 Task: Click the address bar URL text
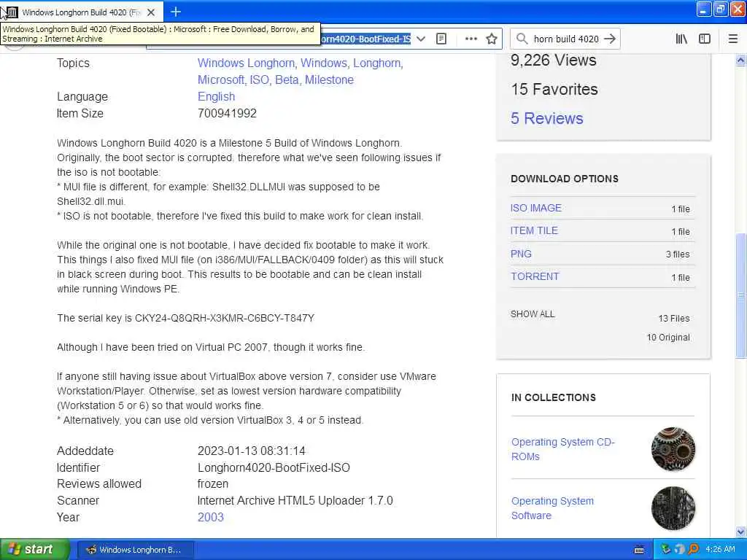pos(365,39)
